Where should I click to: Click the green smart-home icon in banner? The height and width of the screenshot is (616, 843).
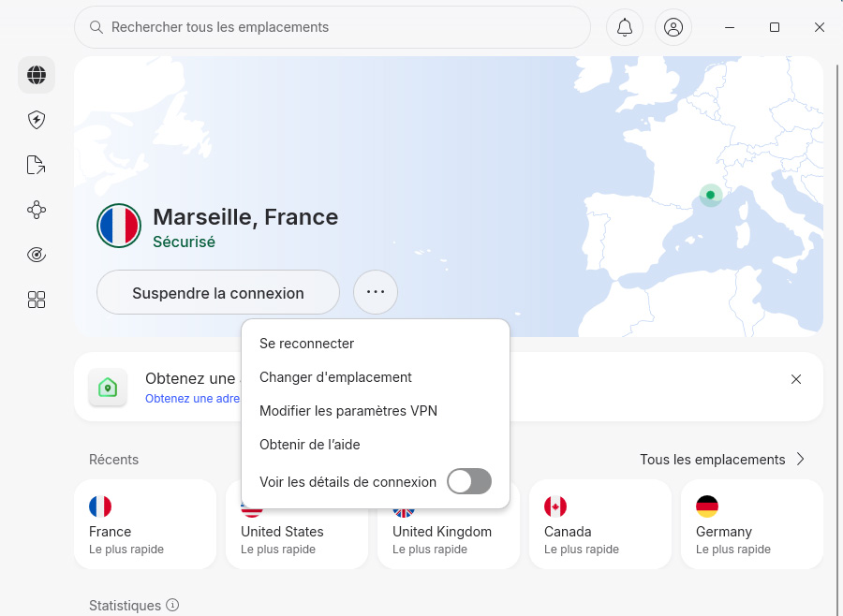coord(108,387)
